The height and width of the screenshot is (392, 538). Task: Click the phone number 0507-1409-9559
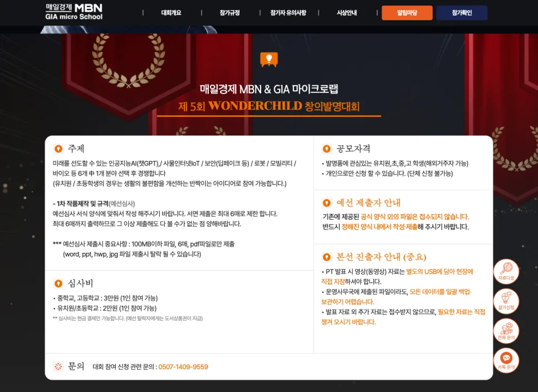183,367
